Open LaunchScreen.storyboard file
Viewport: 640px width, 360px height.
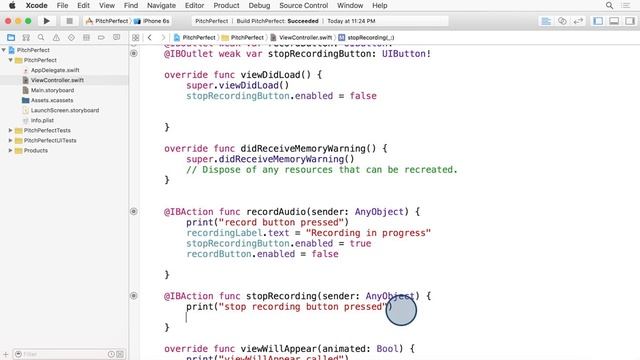(64, 110)
